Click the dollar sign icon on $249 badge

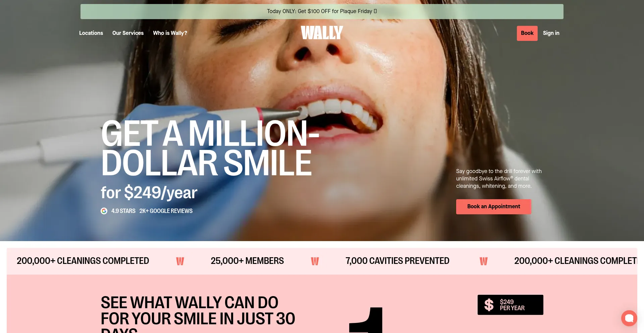coord(489,305)
